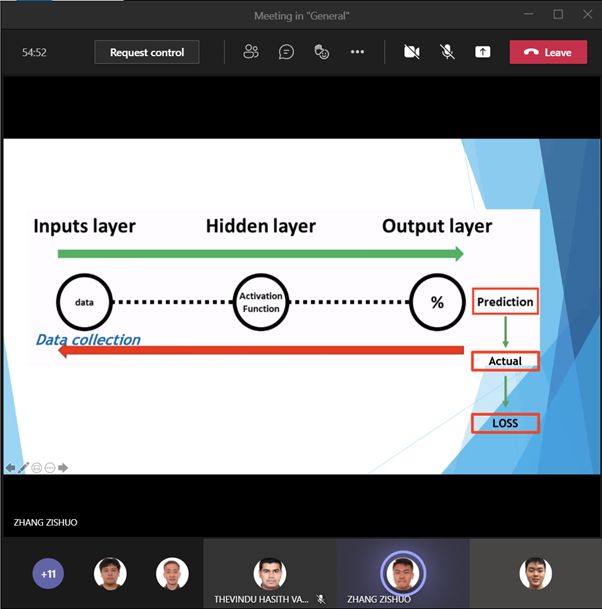The image size is (602, 609).
Task: Click the Output layer heading
Action: coord(437,226)
